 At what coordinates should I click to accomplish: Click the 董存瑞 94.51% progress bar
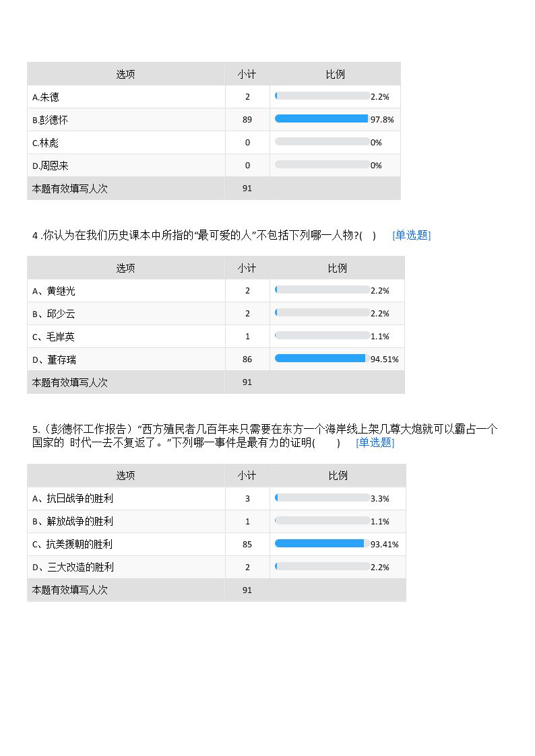(322, 358)
